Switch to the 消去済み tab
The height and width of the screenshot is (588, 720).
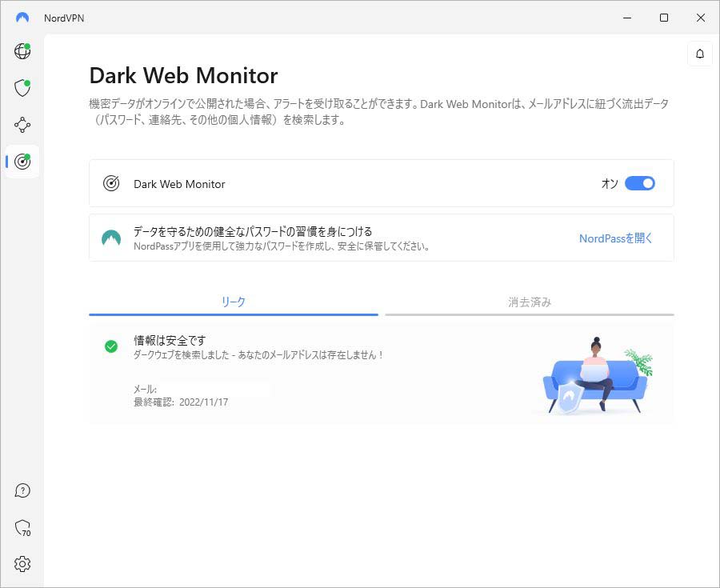click(530, 302)
